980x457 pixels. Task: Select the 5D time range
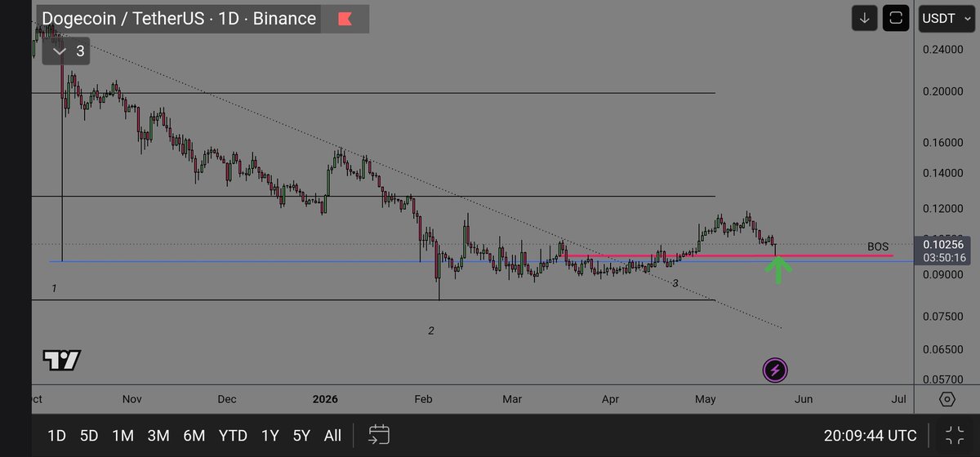[90, 435]
